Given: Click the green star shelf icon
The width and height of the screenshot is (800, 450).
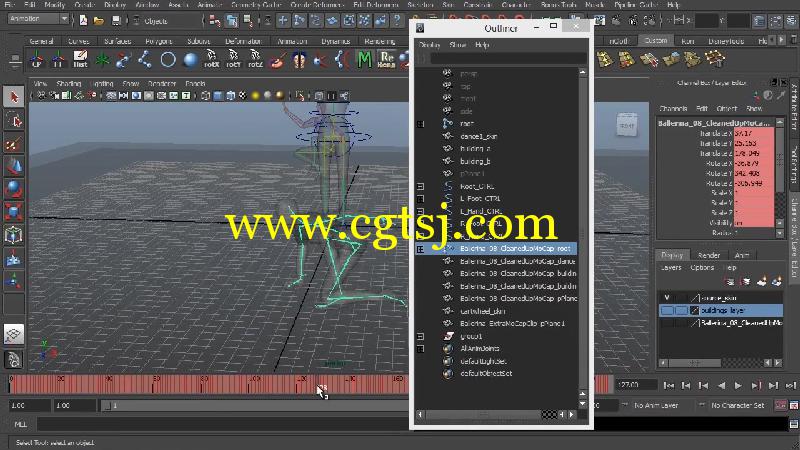Looking at the screenshot, I should tap(102, 60).
